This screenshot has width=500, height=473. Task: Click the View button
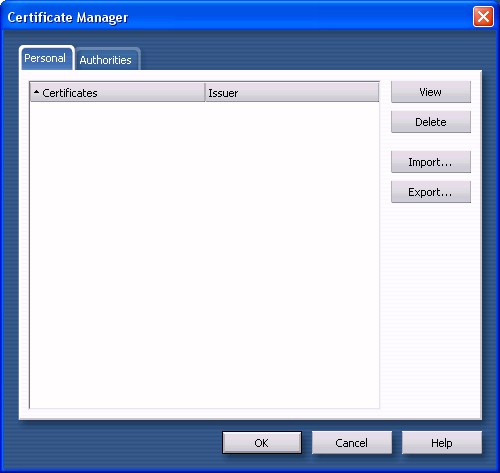pos(431,92)
